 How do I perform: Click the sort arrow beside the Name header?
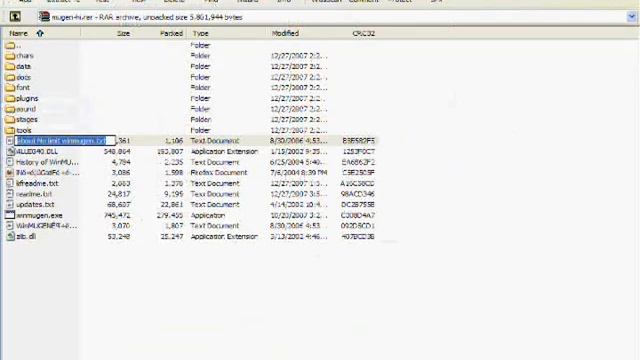tap(40, 33)
